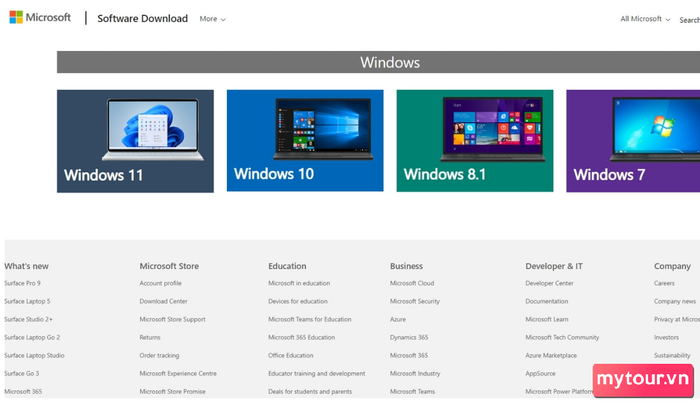
Task: Open Microsoft 365 under What's new
Action: coord(23,392)
